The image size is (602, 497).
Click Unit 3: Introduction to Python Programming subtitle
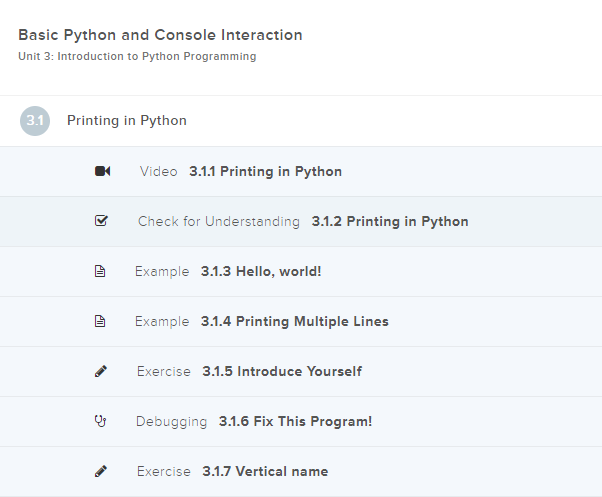tap(137, 57)
